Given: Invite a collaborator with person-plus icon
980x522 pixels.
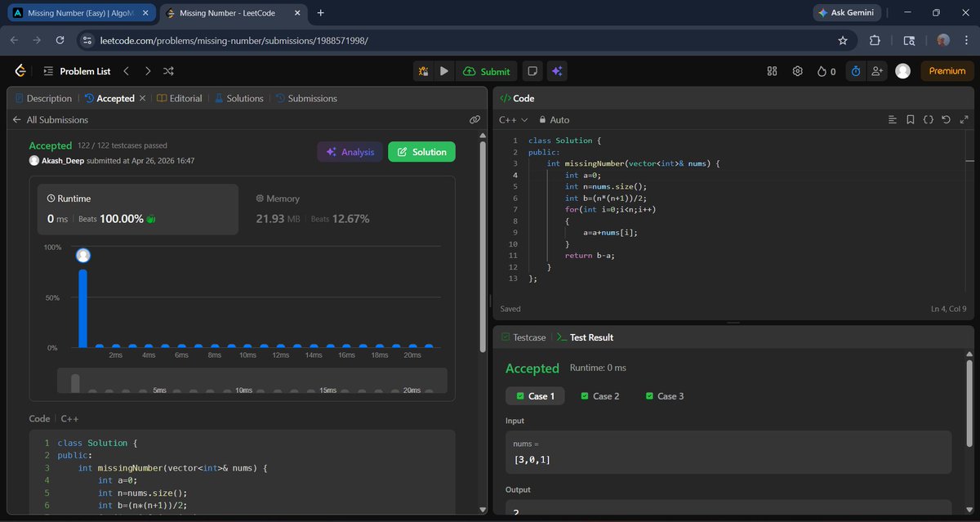Looking at the screenshot, I should click(x=877, y=71).
